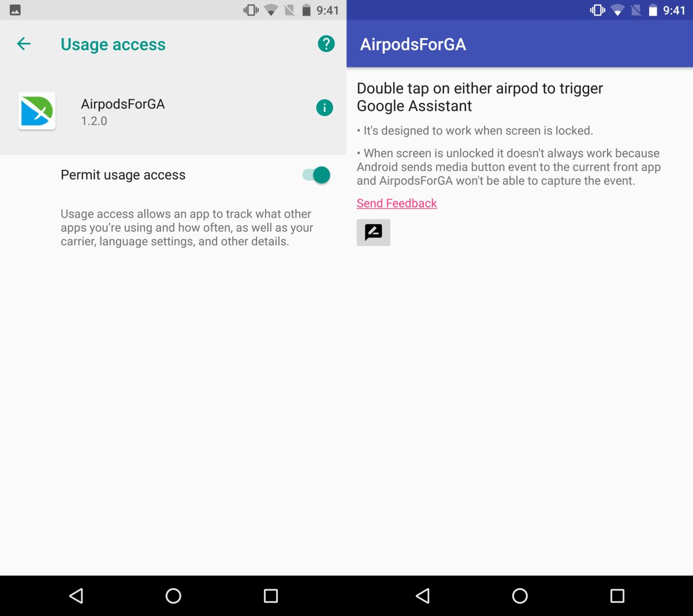Tap the right screen Back navigation triangle
This screenshot has height=616, width=693.
(423, 596)
